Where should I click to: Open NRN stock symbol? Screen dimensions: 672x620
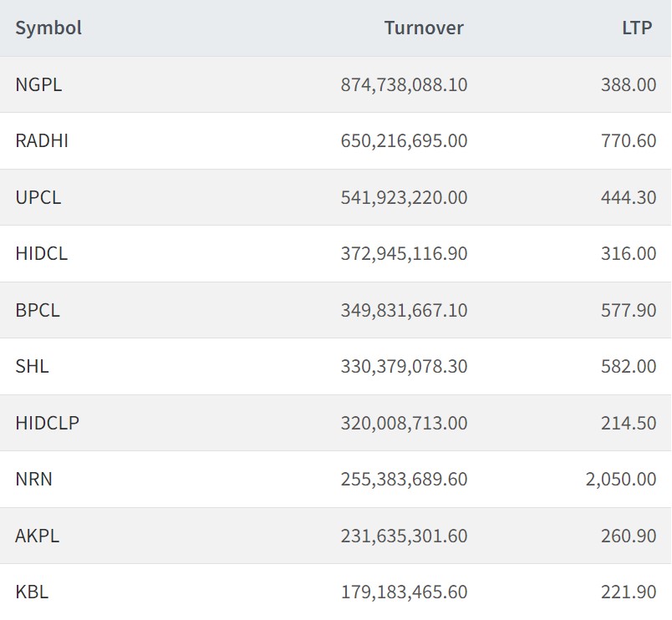[34, 479]
